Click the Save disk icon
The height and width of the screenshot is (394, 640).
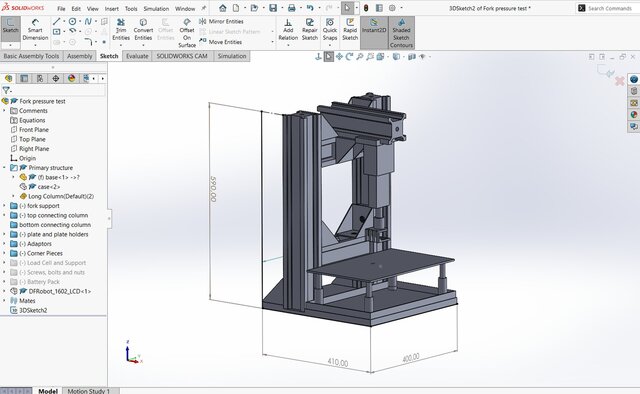(x=273, y=8)
